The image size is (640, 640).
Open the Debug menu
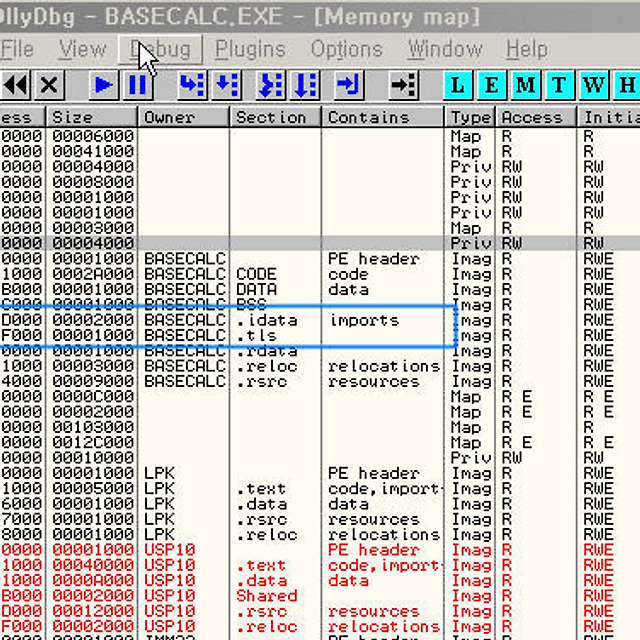point(160,49)
